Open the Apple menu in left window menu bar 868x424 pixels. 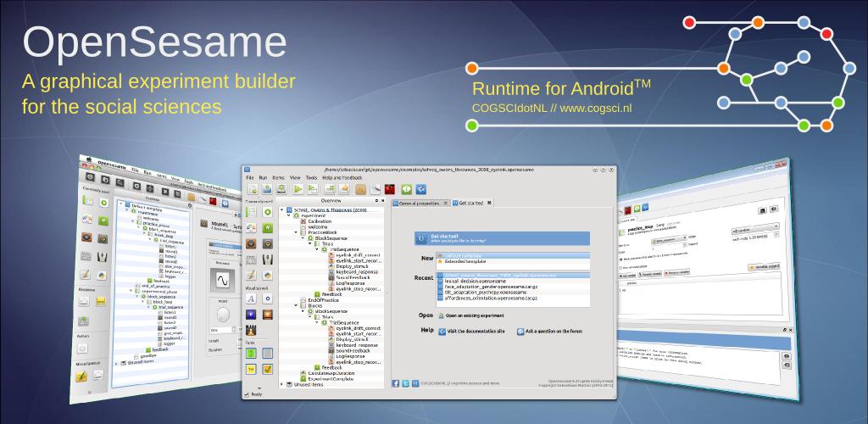(x=89, y=159)
